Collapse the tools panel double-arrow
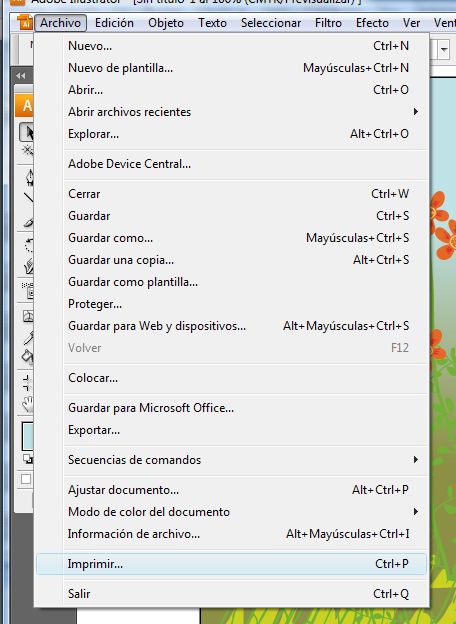The width and height of the screenshot is (456, 624). (21, 76)
